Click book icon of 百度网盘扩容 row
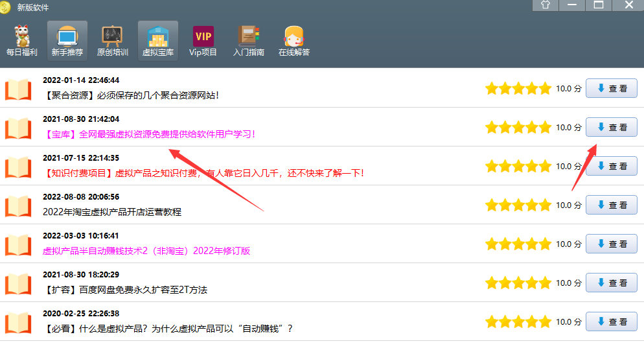This screenshot has width=644, height=350. [18, 285]
